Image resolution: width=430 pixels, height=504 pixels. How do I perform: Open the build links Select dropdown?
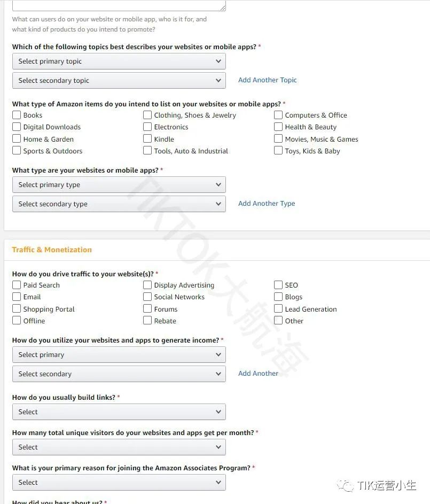[x=119, y=412]
